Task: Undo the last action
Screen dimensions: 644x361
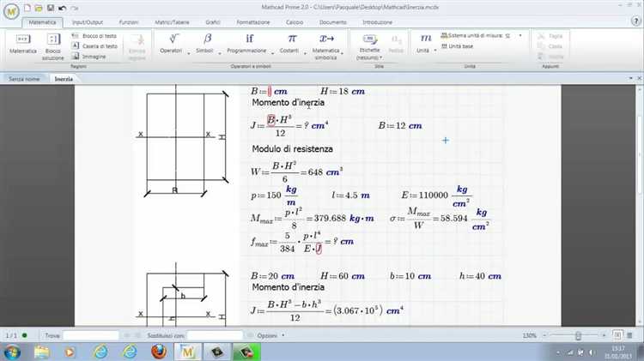Action: click(62, 8)
